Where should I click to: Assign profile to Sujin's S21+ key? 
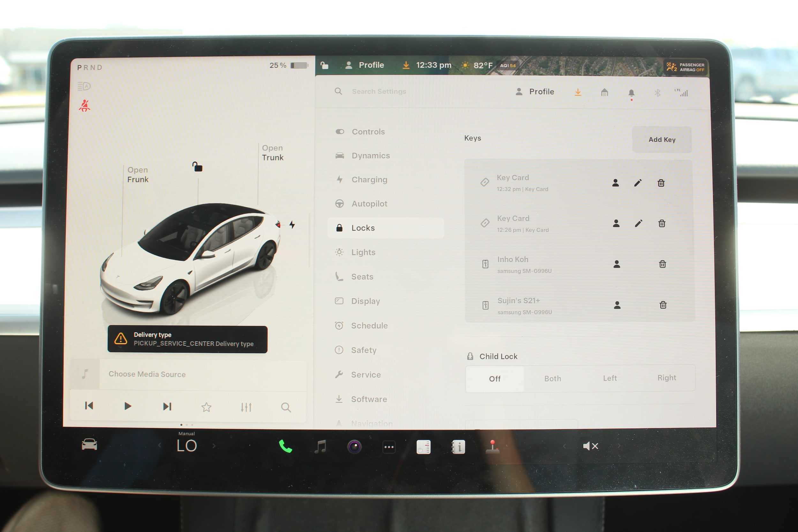tap(617, 305)
